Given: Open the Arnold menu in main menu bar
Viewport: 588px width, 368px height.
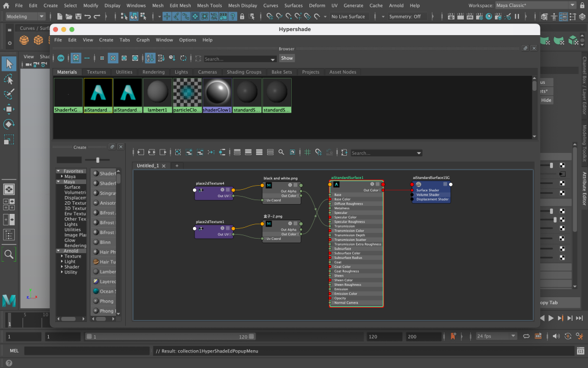Looking at the screenshot, I should pos(396,5).
